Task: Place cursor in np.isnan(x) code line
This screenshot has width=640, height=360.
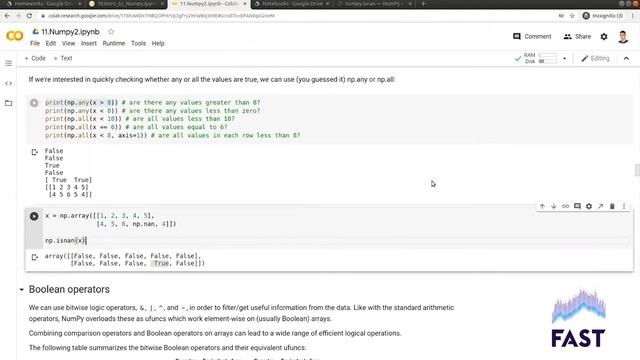Action: point(65,240)
